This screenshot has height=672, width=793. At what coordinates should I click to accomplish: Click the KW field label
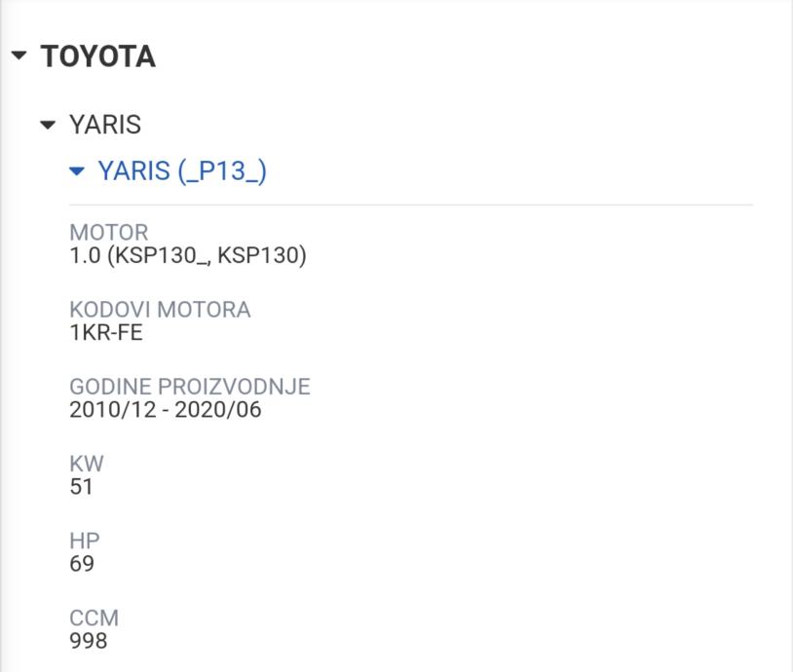click(87, 464)
